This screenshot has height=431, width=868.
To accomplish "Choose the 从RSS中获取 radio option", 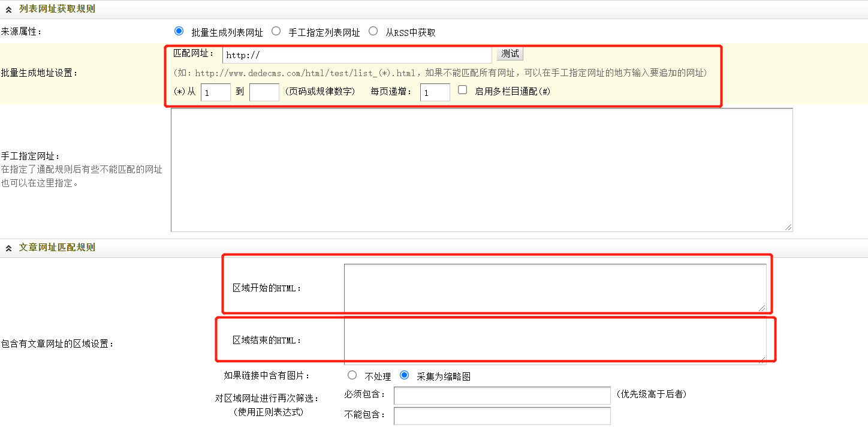I will [373, 31].
